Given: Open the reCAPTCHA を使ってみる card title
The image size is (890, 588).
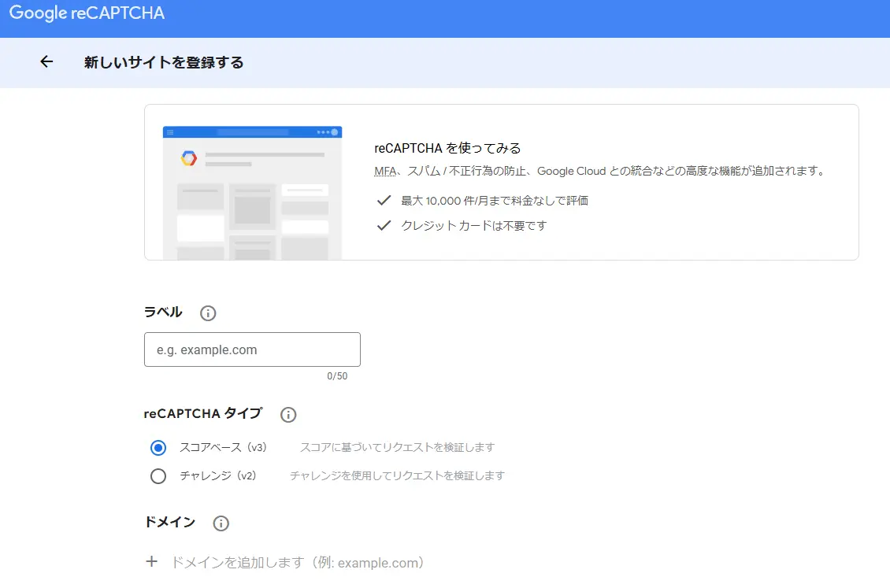Looking at the screenshot, I should tap(447, 148).
